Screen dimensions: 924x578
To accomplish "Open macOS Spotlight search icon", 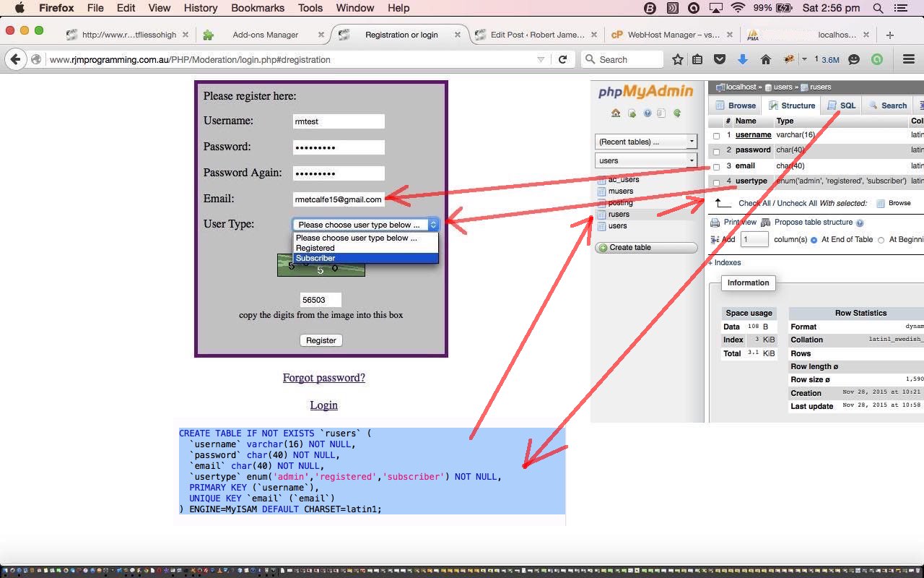I will (878, 8).
